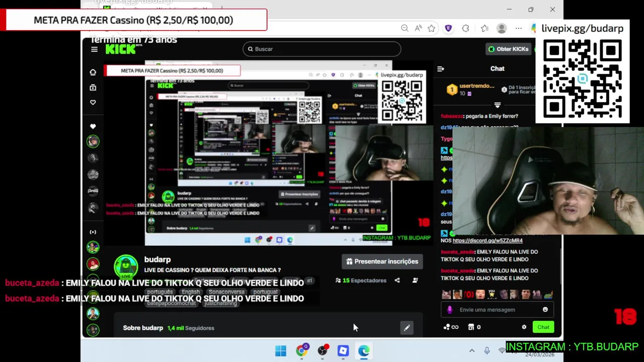
Task: Open the chat shop icon showing 0
Action: click(x=474, y=327)
